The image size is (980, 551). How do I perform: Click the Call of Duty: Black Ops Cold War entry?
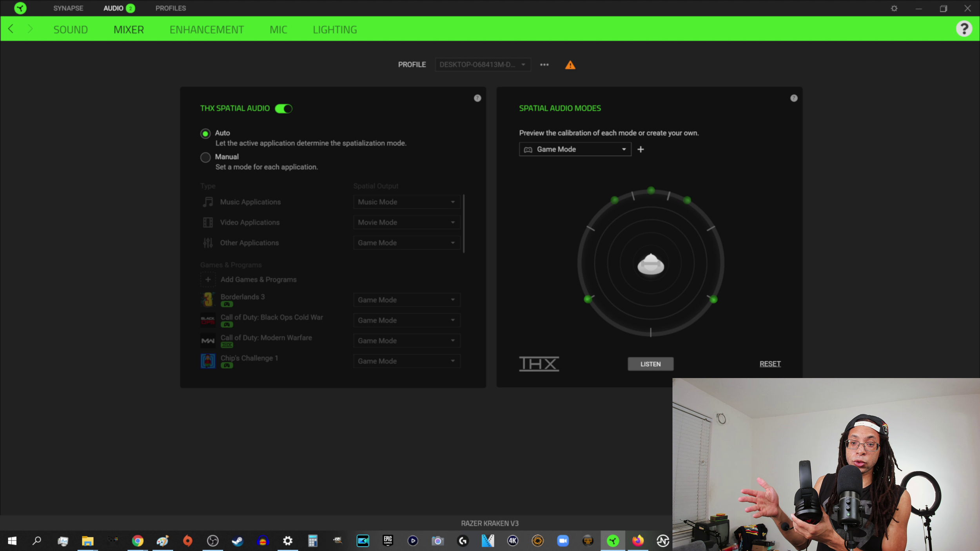click(272, 317)
